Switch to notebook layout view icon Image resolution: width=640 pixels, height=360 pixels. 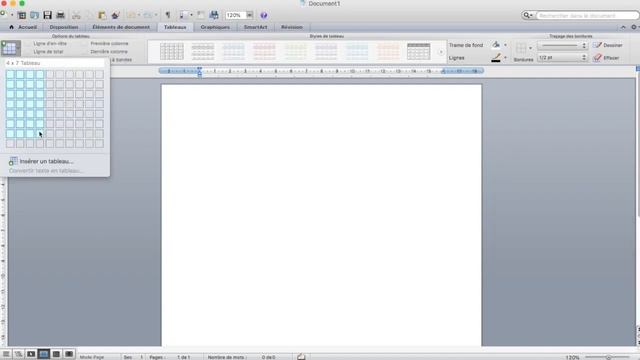tap(56, 354)
